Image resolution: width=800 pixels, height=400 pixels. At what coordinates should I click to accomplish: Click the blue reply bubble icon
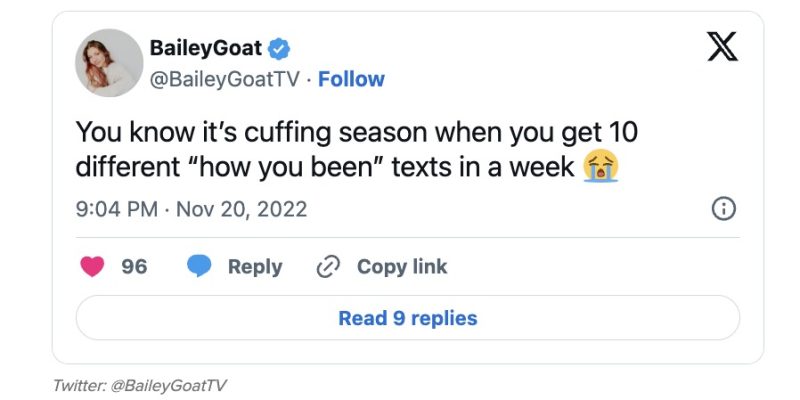point(199,266)
